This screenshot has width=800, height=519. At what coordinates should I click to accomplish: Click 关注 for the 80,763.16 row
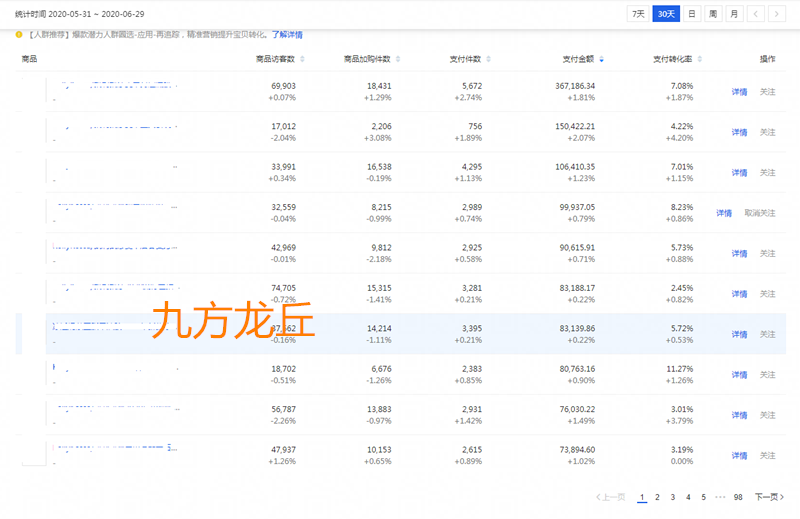tap(767, 374)
